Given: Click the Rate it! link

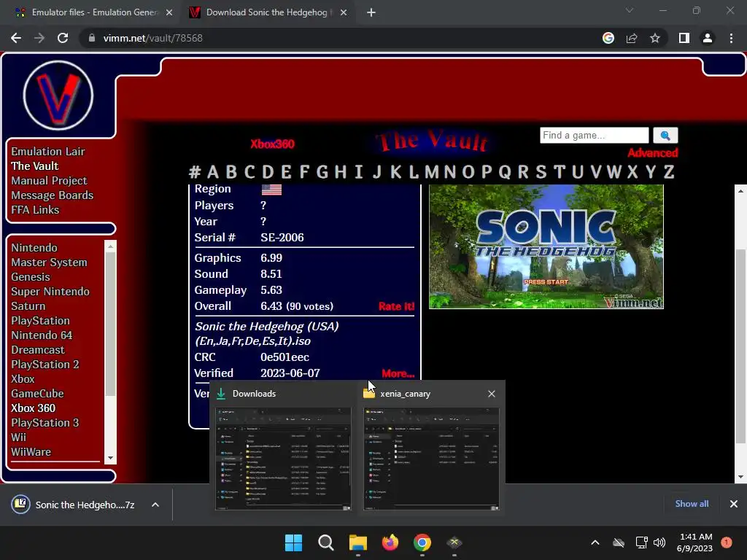Looking at the screenshot, I should 396,306.
